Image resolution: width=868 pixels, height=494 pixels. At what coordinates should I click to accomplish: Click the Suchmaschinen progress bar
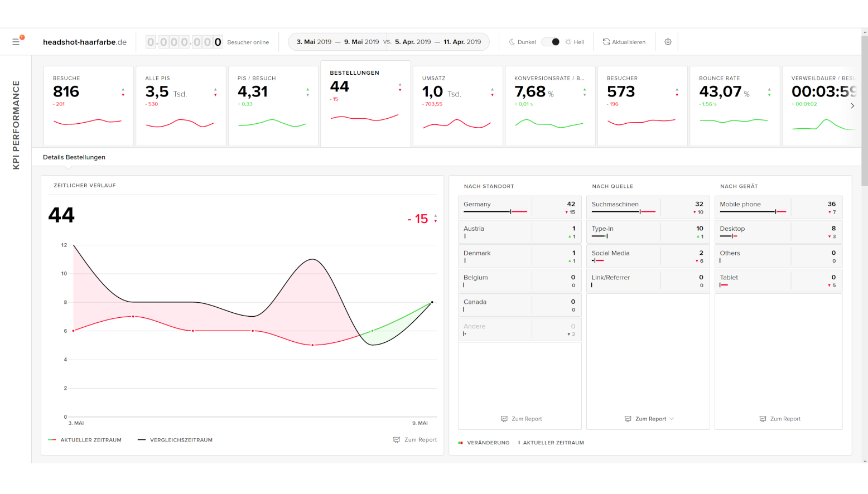624,212
